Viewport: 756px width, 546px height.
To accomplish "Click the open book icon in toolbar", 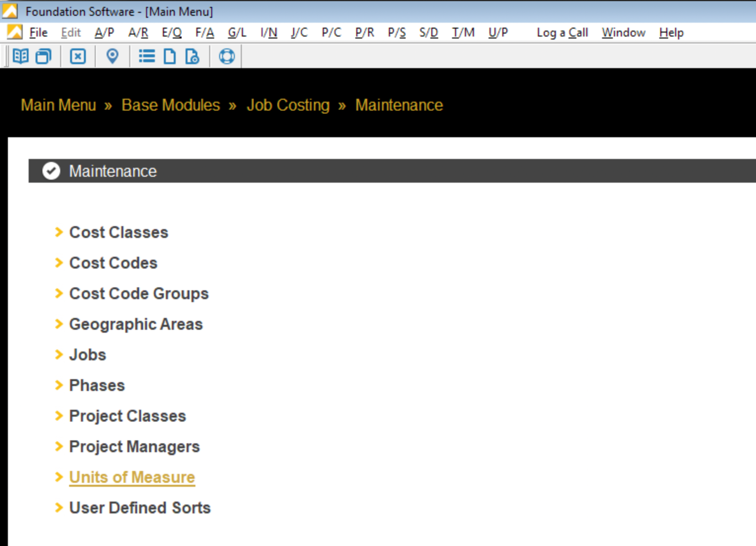I will 21,56.
